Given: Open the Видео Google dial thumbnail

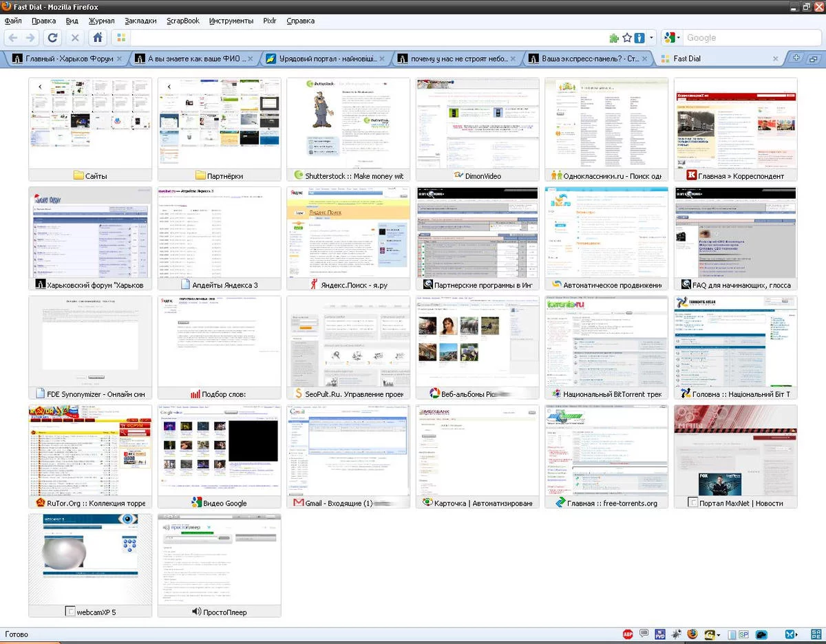Looking at the screenshot, I should click(x=220, y=457).
